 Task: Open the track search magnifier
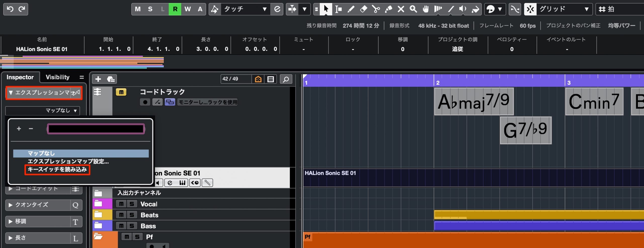(x=286, y=79)
